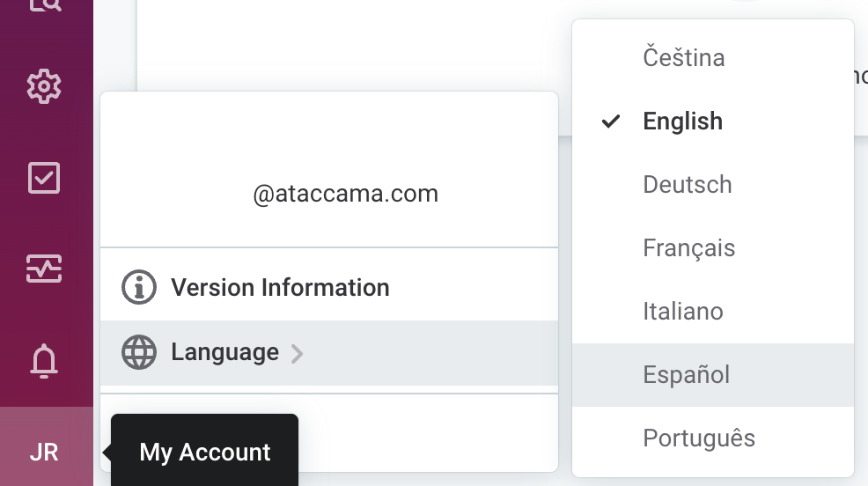868x486 pixels.
Task: Click the JR account avatar
Action: click(44, 453)
